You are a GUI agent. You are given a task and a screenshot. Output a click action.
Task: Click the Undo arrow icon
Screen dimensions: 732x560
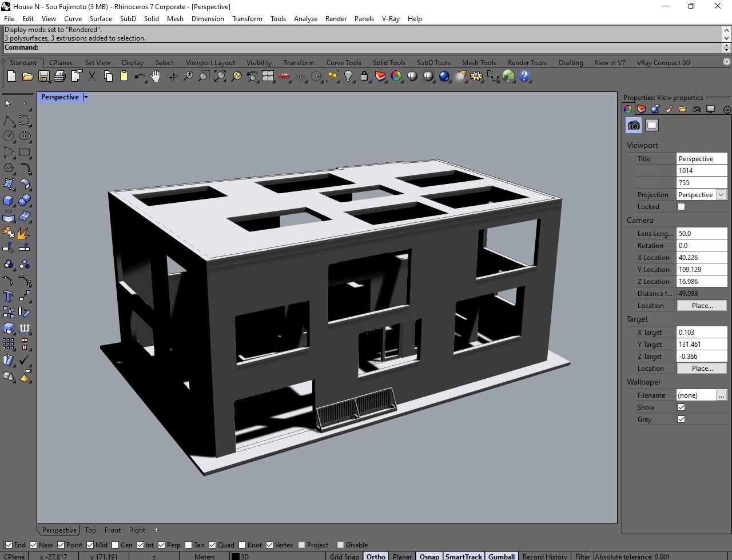(140, 76)
